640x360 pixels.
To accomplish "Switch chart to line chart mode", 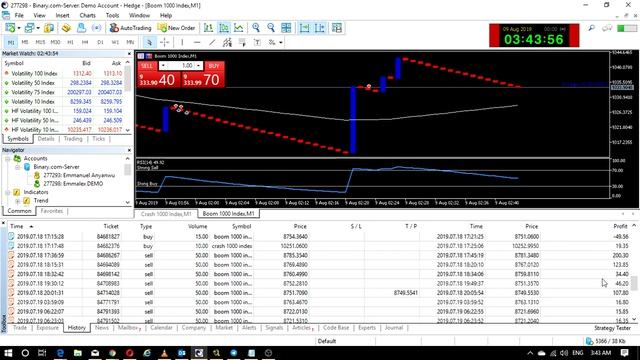I will [239, 28].
